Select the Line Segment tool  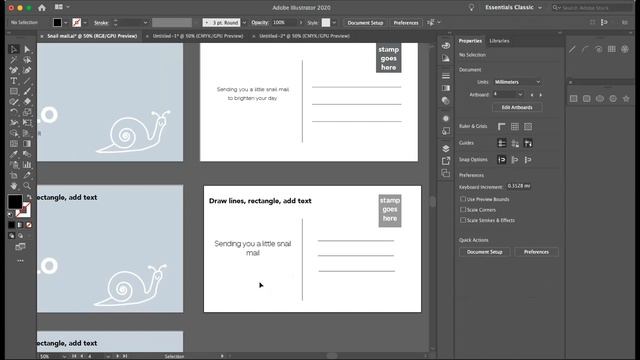click(27, 81)
